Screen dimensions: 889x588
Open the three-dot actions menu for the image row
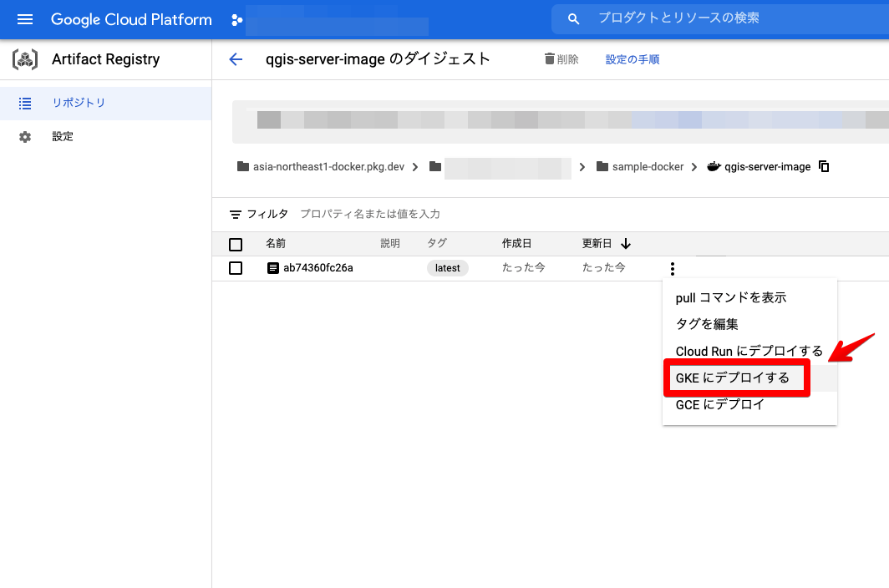673,267
